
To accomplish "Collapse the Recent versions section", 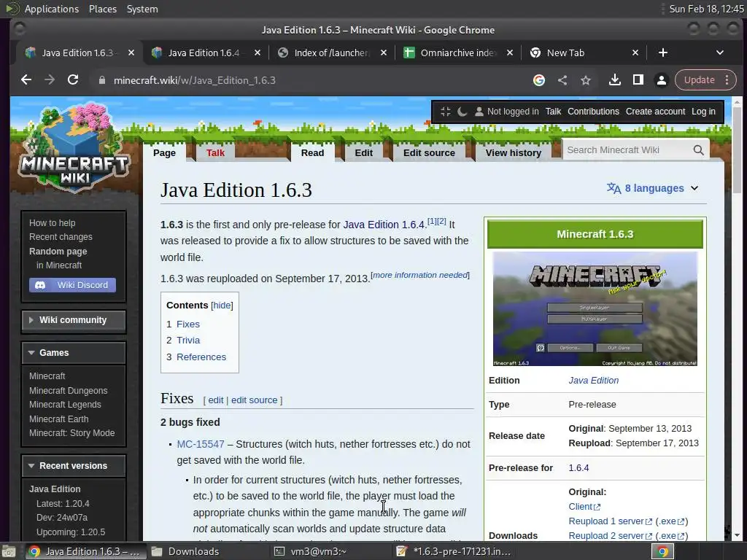I will [74, 466].
